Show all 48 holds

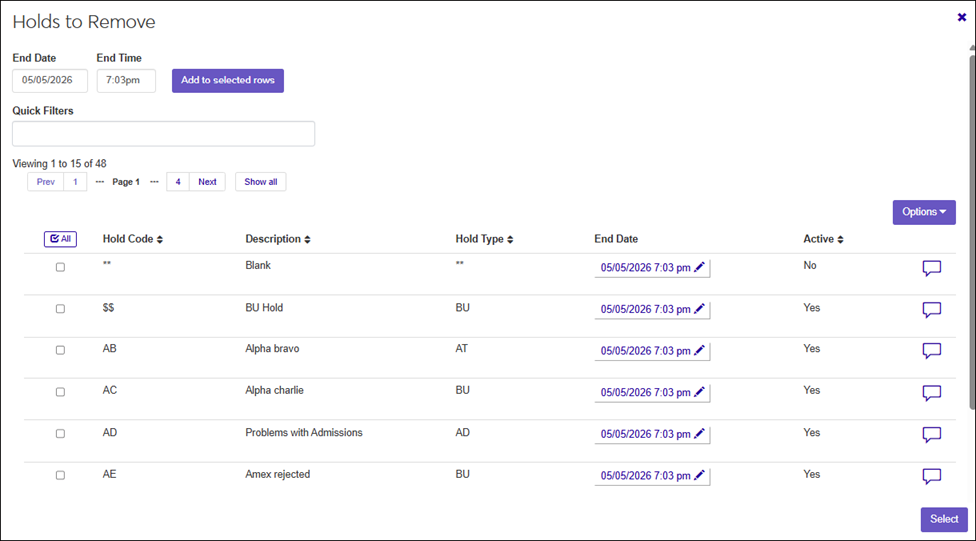tap(261, 182)
